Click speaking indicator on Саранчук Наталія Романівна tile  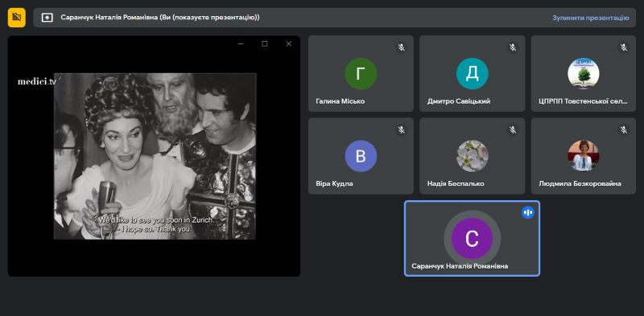pyautogui.click(x=528, y=212)
